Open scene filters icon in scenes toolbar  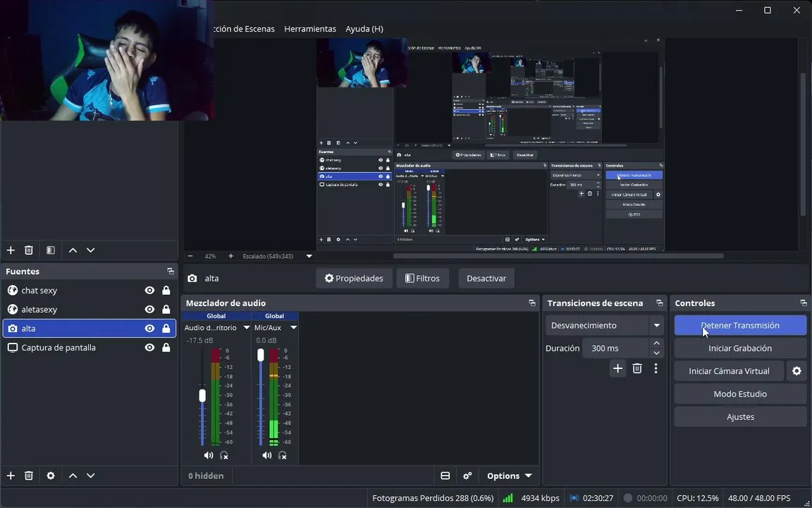click(51, 250)
